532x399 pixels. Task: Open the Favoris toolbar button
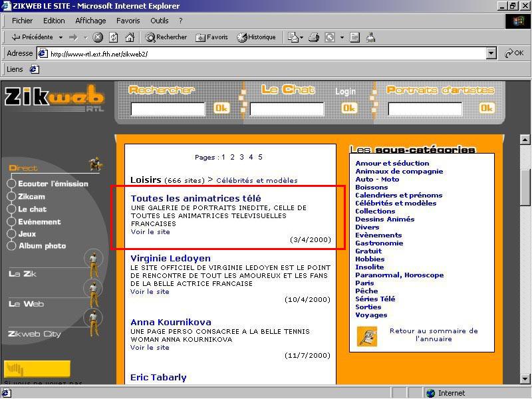pos(211,37)
